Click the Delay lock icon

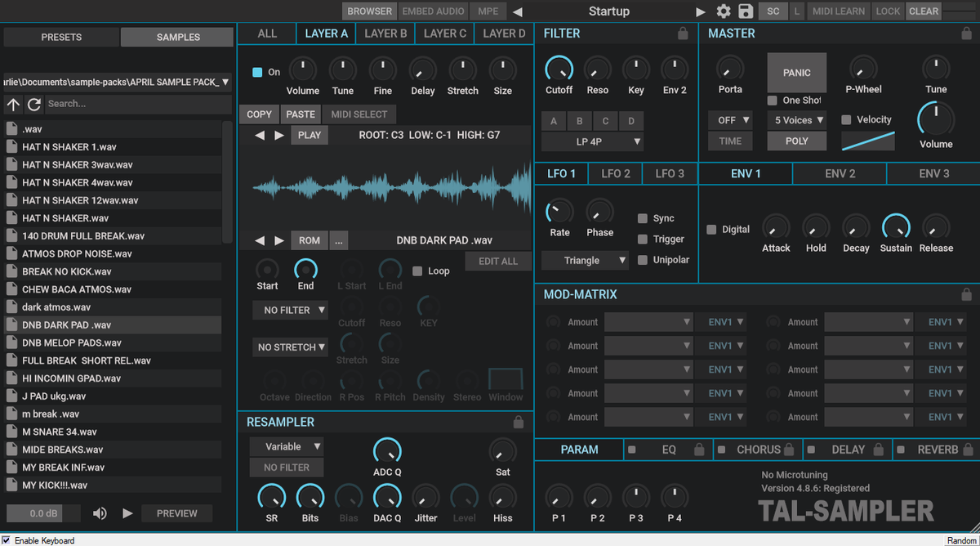879,450
